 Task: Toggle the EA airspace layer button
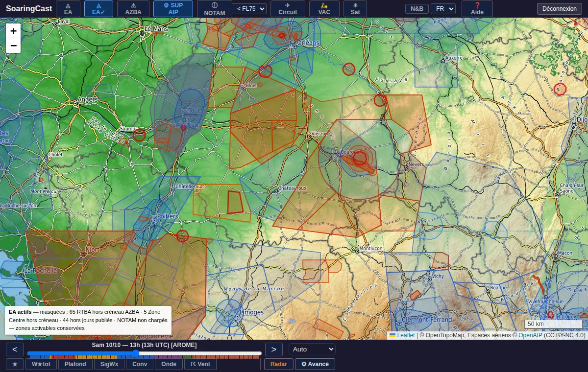pyautogui.click(x=68, y=9)
